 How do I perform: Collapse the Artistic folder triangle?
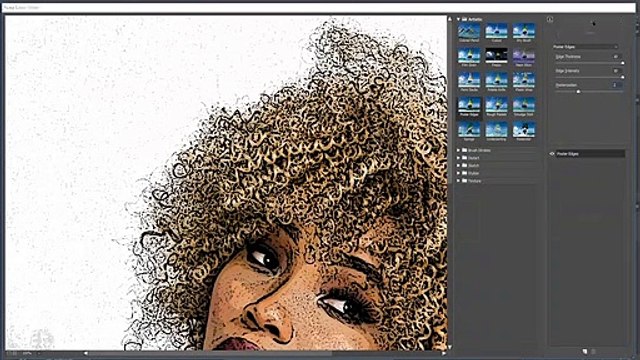458,19
